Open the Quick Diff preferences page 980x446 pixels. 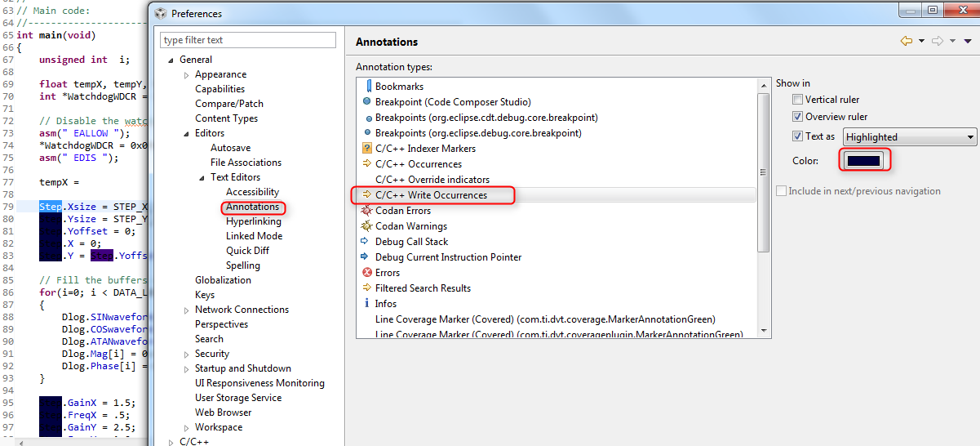click(249, 251)
